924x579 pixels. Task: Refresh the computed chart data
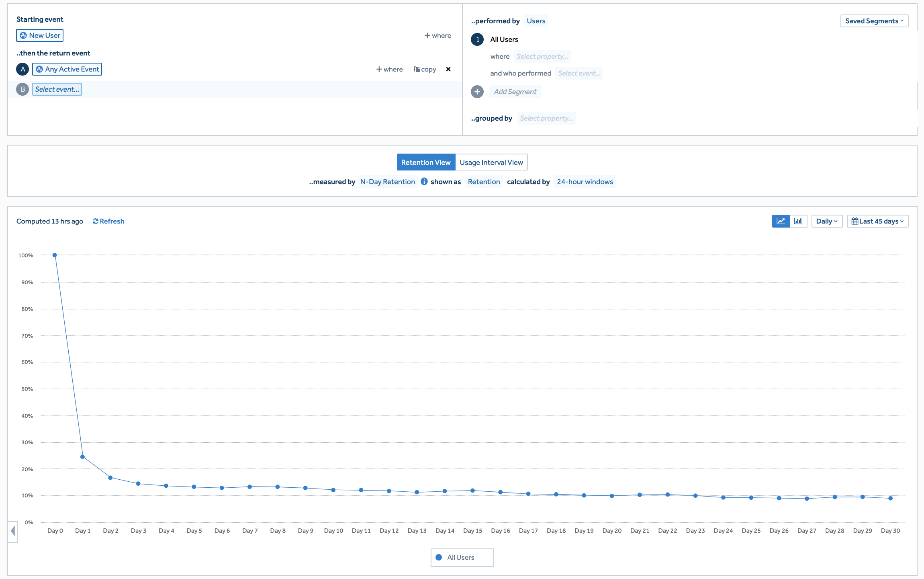tap(108, 221)
